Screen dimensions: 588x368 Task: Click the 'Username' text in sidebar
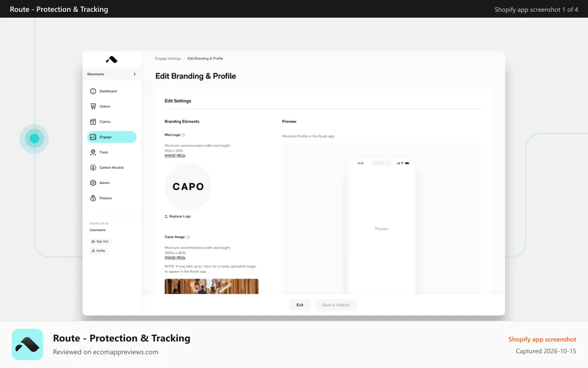point(98,230)
